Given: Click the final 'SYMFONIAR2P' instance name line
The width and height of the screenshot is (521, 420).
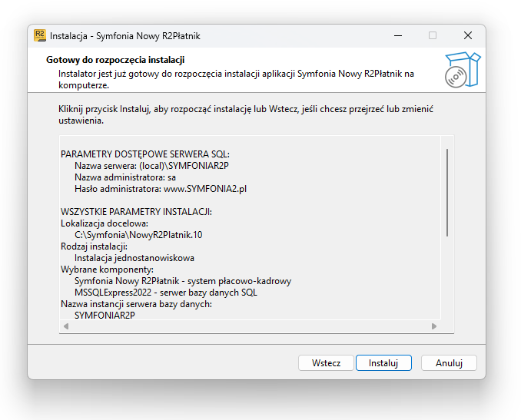Looking at the screenshot, I should [x=105, y=316].
